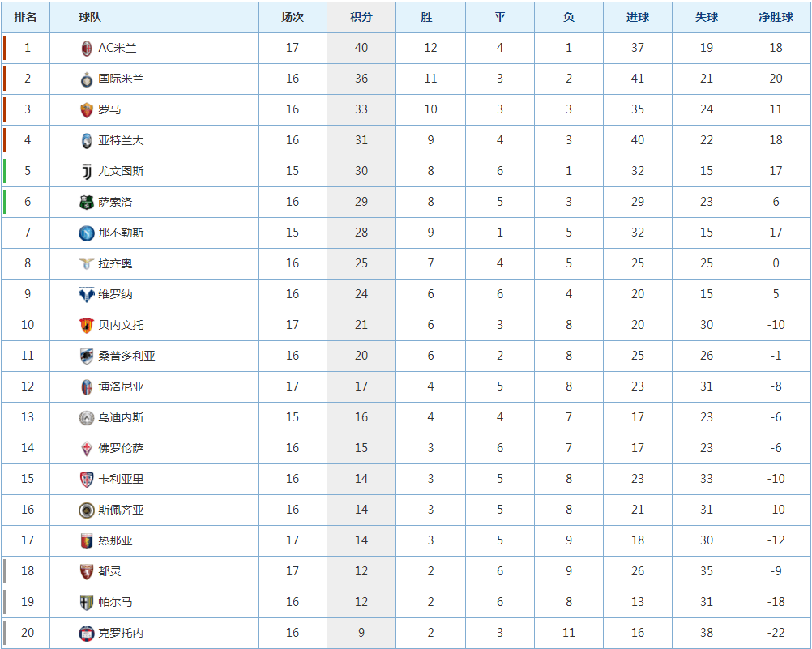The height and width of the screenshot is (649, 812).
Task: Click the 热那亚 club crest icon
Action: tap(87, 540)
